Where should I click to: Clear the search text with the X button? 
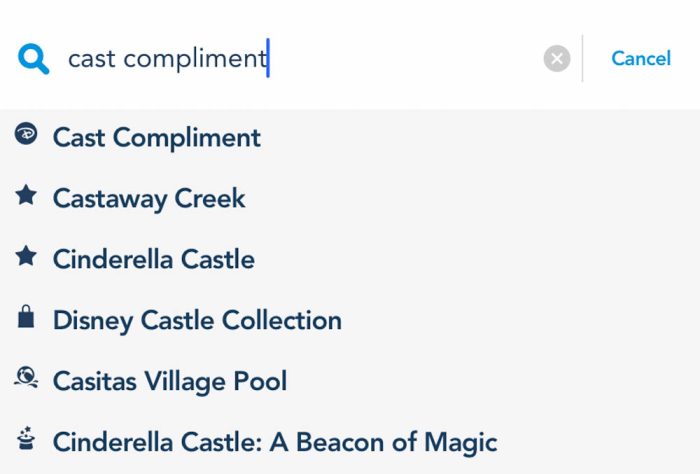[557, 58]
